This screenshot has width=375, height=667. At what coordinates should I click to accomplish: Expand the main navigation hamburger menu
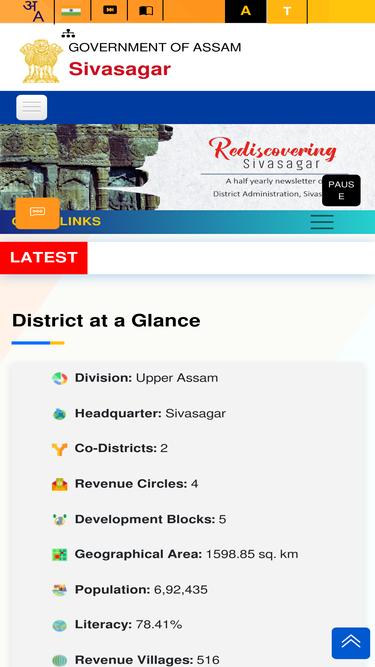32,107
